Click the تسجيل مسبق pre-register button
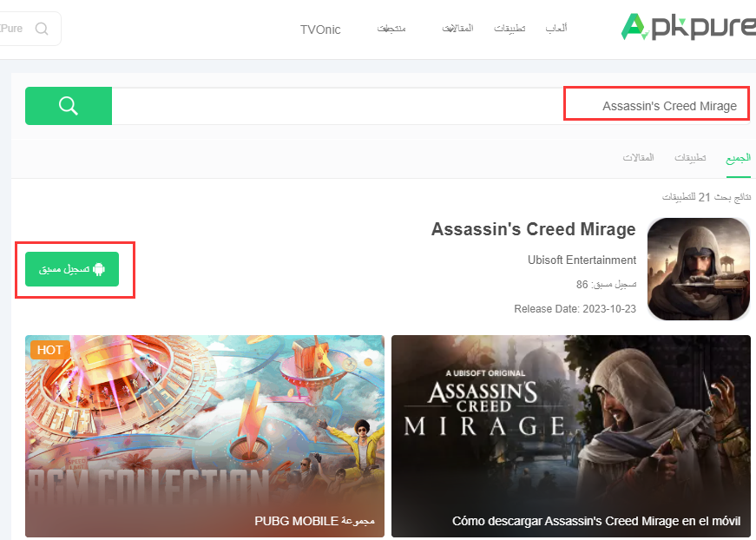Viewport: 756px width, 540px height. pos(72,269)
